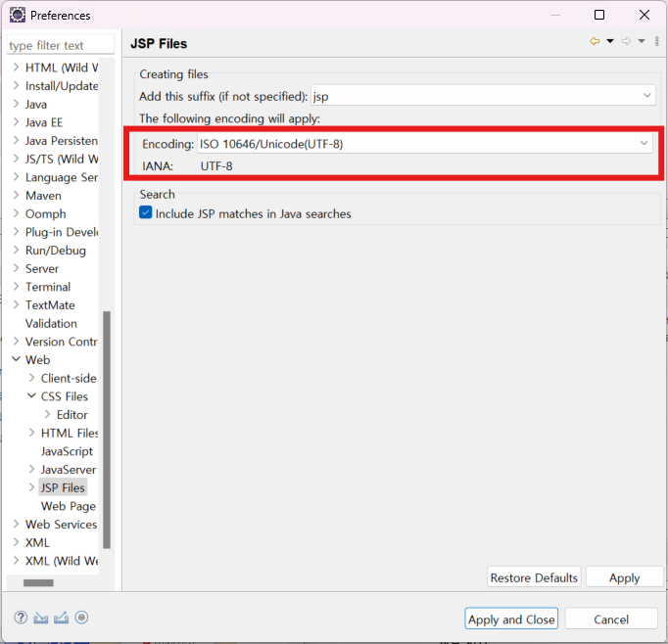Click Apply and Close
The height and width of the screenshot is (644, 668).
point(511,619)
